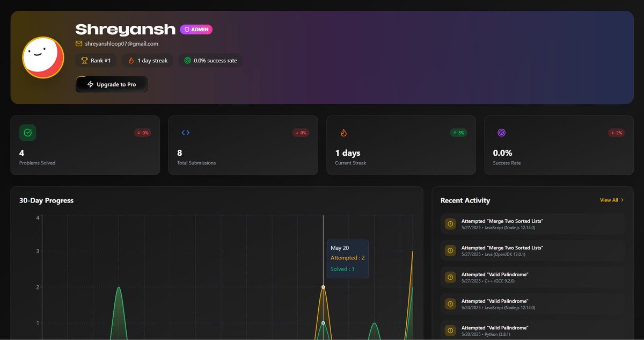Click the flame icon on Current Streak card

[343, 133]
